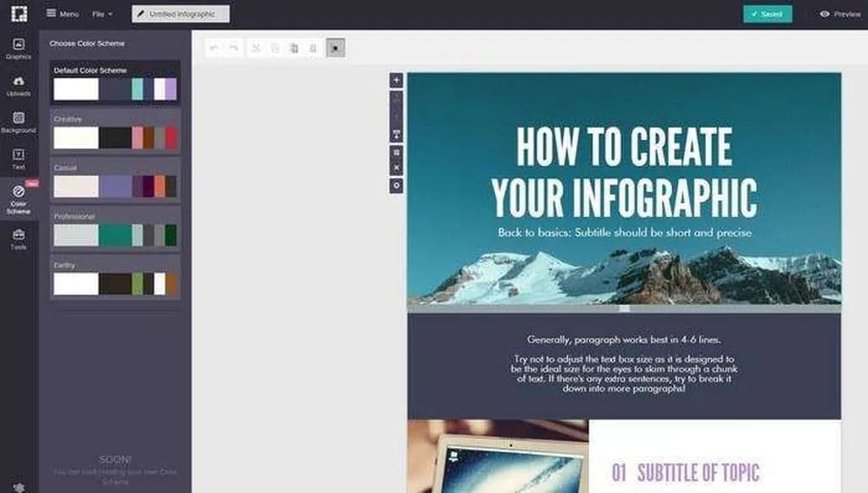Delete the block using the X icon

tap(396, 168)
